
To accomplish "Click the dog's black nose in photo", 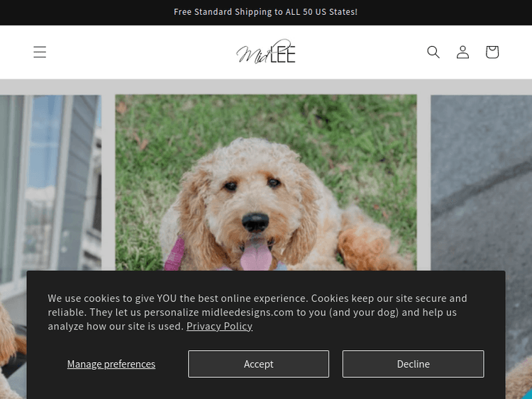I will (x=255, y=223).
